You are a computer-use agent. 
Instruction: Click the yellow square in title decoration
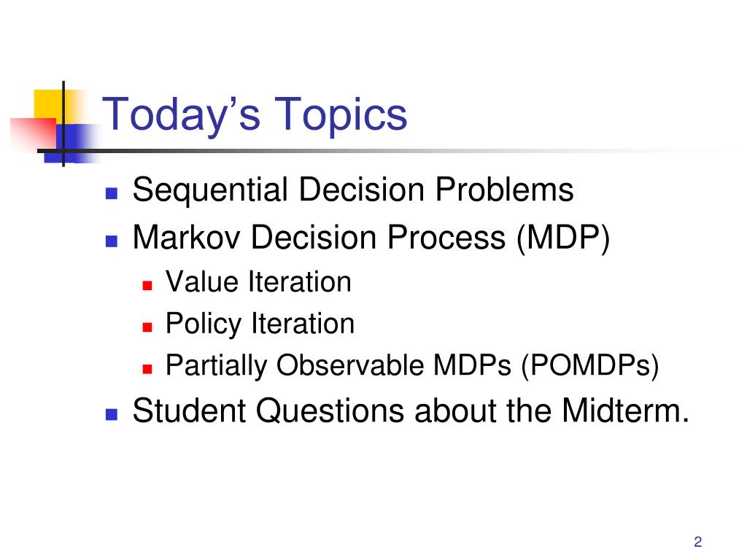48,104
